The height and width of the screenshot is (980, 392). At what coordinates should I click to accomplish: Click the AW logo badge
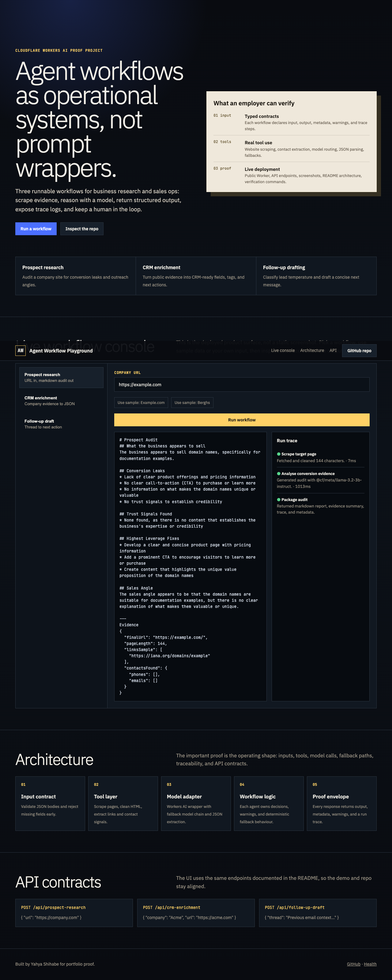[x=21, y=350]
